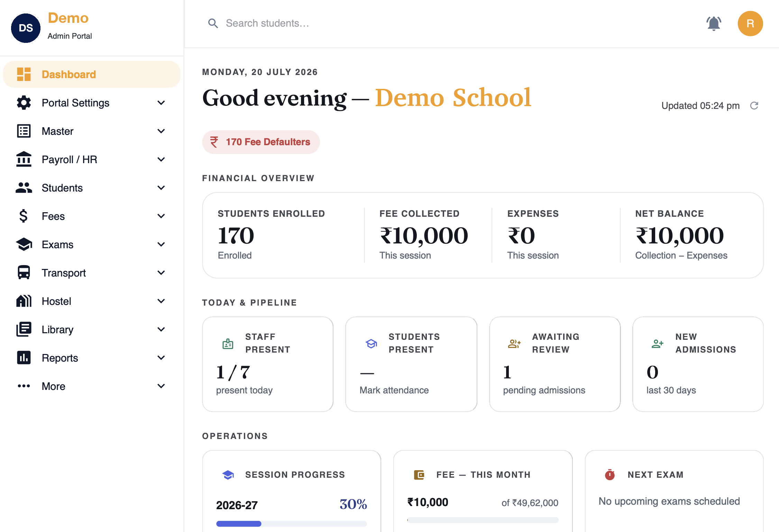Expand the Payroll / HR chevron
The image size is (779, 532).
161,159
